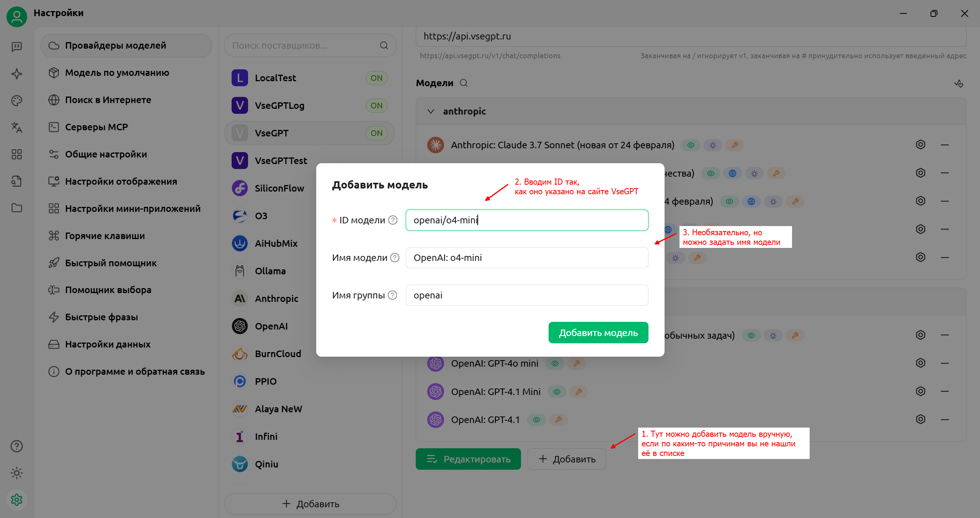Open Настройки данных section
The width and height of the screenshot is (980, 518).
pos(126,344)
